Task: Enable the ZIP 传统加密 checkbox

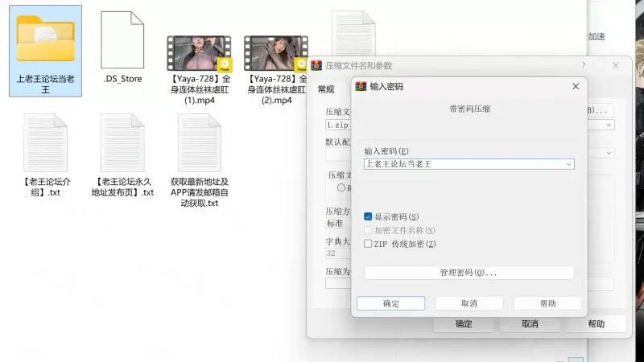Action: 368,244
